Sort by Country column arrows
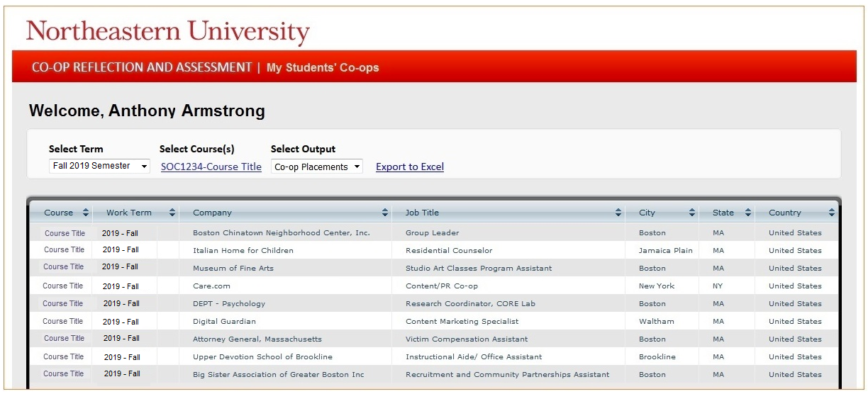Screen dimensions: 868x394 [x=832, y=213]
